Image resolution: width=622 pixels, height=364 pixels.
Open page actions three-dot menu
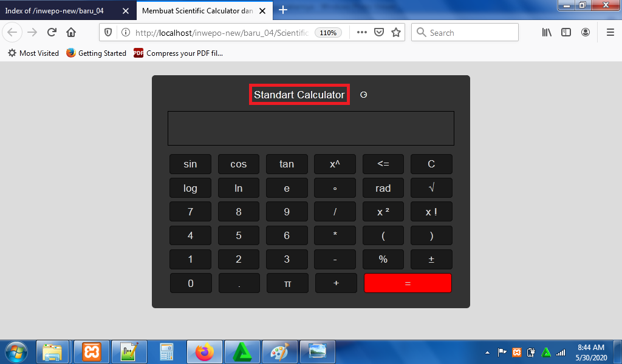(362, 33)
